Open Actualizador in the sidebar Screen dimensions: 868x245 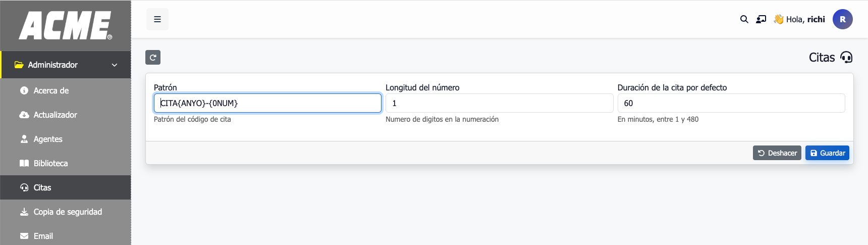[x=55, y=115]
